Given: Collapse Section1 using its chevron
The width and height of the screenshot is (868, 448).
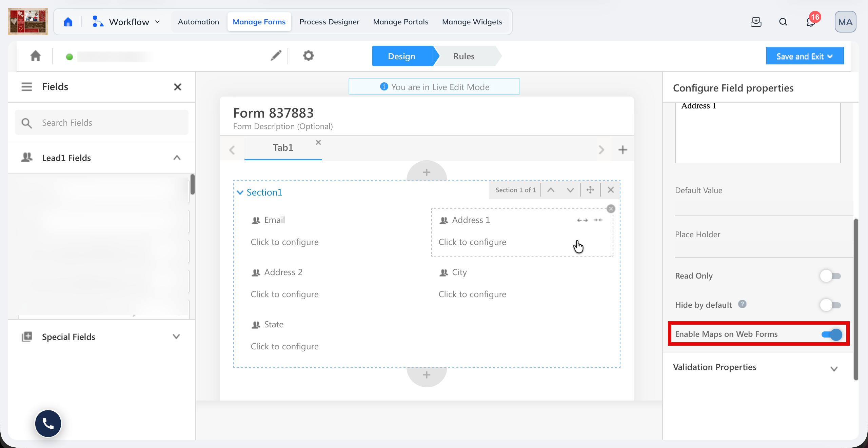Looking at the screenshot, I should tap(240, 192).
